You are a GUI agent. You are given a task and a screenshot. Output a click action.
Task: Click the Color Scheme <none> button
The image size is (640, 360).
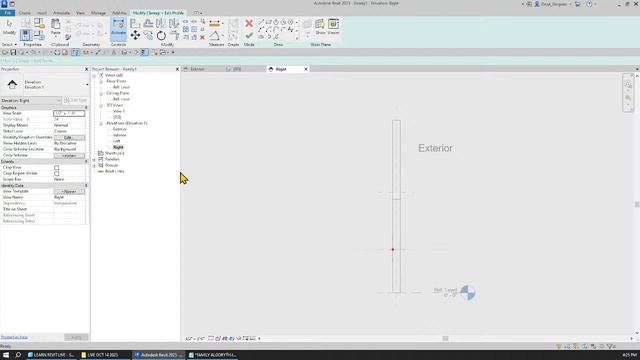[69, 156]
